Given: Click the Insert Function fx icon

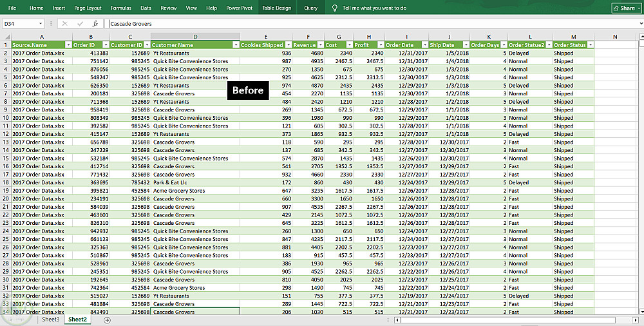Looking at the screenshot, I should coord(95,24).
